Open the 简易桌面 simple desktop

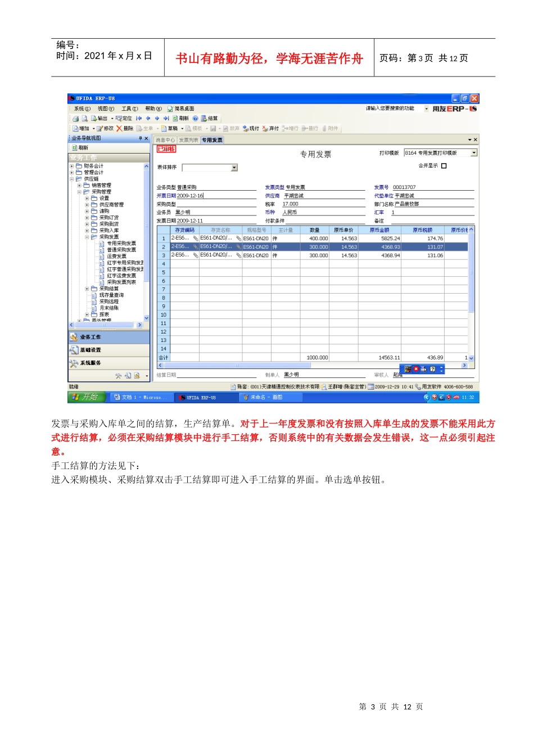(180, 109)
